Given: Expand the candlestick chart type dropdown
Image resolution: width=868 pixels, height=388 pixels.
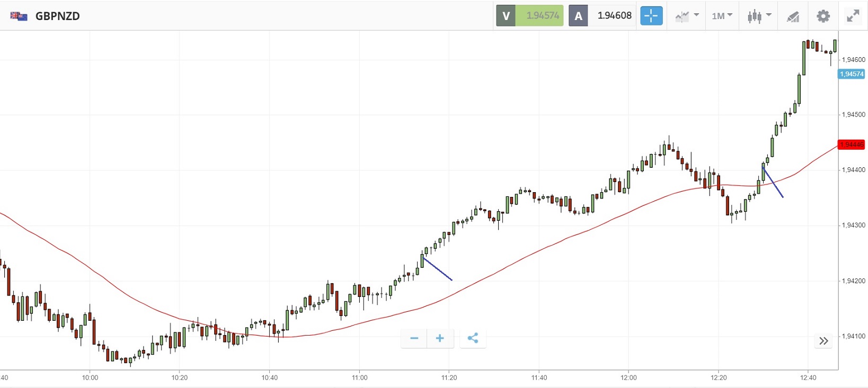Looking at the screenshot, I should pyautogui.click(x=759, y=16).
